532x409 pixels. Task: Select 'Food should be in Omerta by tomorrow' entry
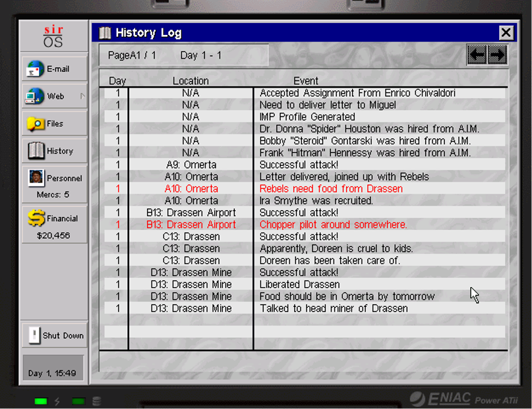347,296
